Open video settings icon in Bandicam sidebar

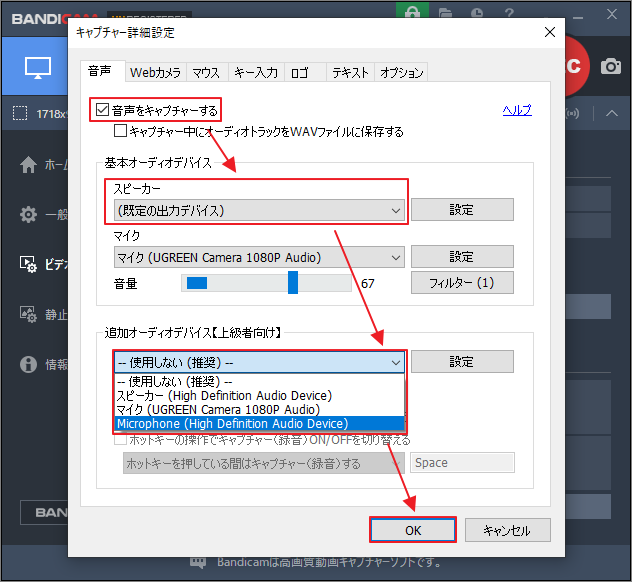tap(28, 264)
